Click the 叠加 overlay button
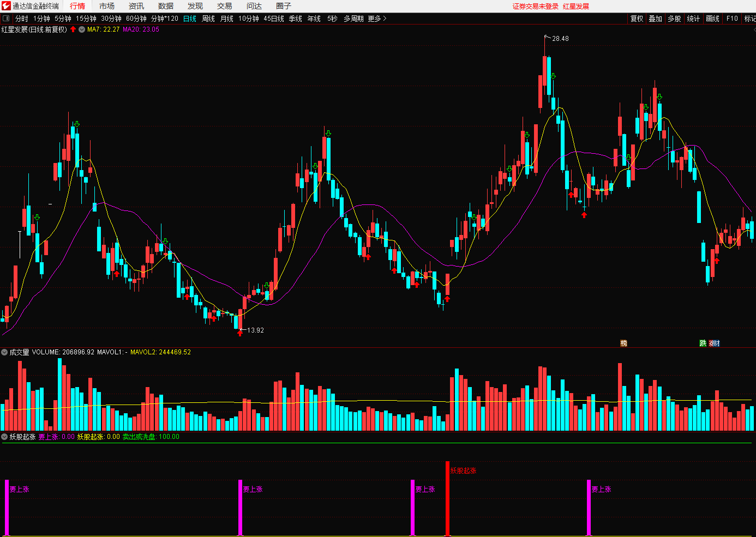 (x=656, y=19)
